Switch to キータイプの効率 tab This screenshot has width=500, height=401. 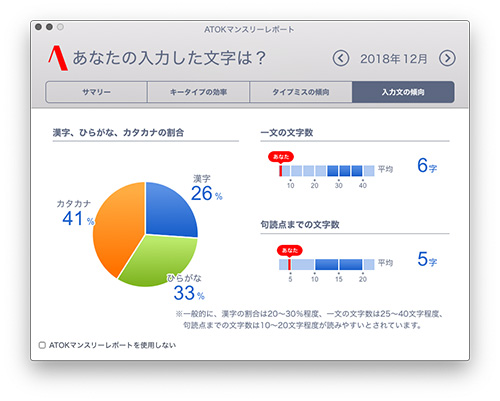[198, 92]
